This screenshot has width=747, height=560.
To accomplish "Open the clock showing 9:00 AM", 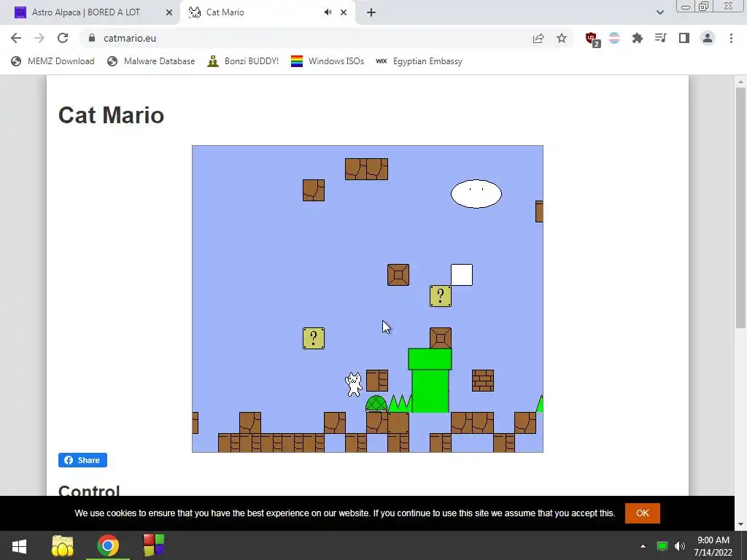I will (713, 546).
